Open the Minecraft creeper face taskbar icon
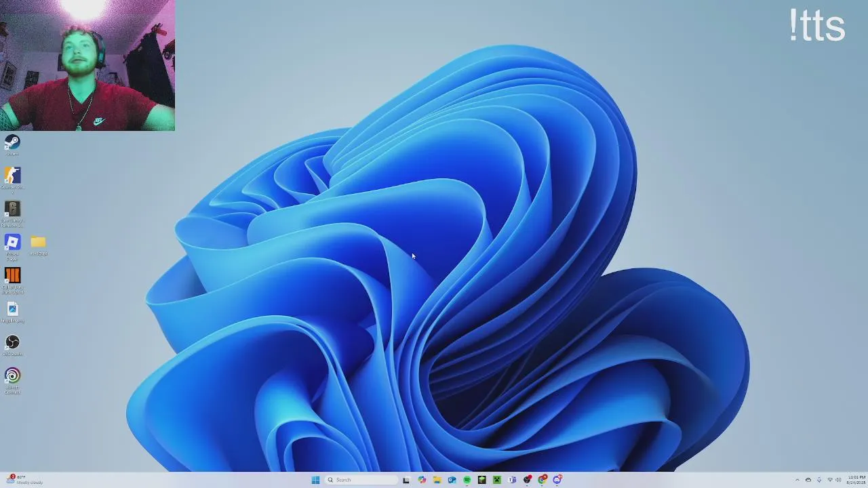Image resolution: width=868 pixels, height=488 pixels. click(497, 480)
